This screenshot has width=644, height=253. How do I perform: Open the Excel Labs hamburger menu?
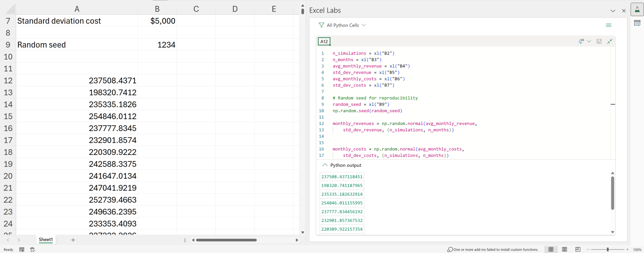[608, 25]
